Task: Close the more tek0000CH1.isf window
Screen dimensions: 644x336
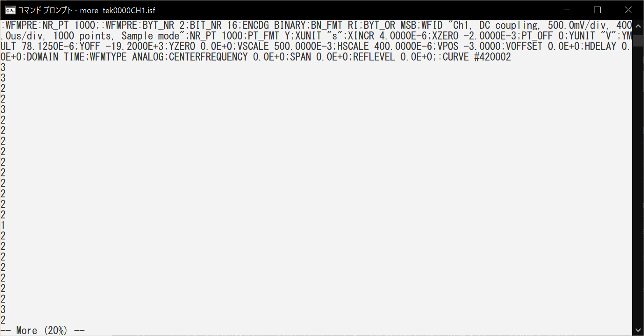Action: [628, 10]
